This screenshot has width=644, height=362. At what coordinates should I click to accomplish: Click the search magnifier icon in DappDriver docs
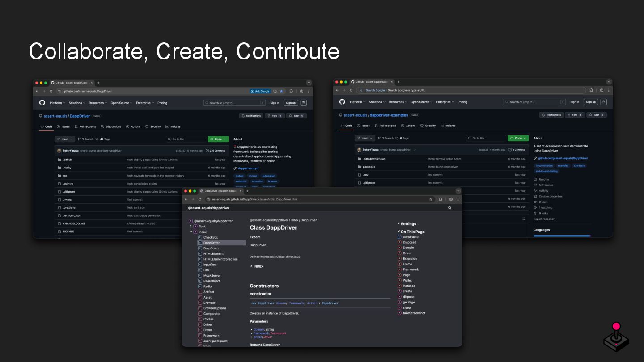point(449,208)
